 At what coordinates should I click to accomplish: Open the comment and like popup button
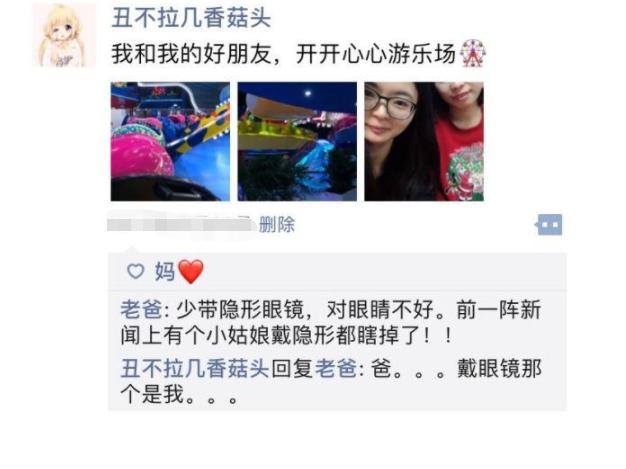[549, 225]
